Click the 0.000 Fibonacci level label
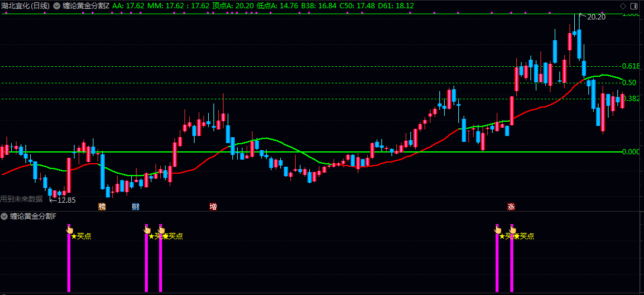Viewport: 644px width, 295px height. 631,152
